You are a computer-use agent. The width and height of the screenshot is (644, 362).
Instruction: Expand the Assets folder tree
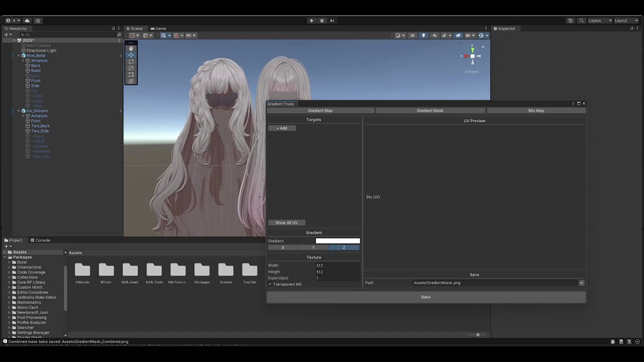click(5, 252)
